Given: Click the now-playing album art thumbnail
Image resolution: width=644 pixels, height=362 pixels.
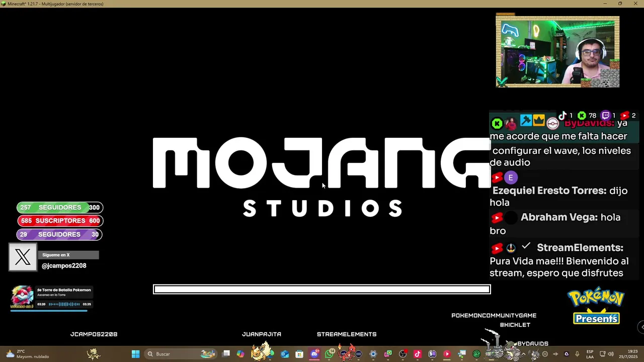Looking at the screenshot, I should [22, 297].
